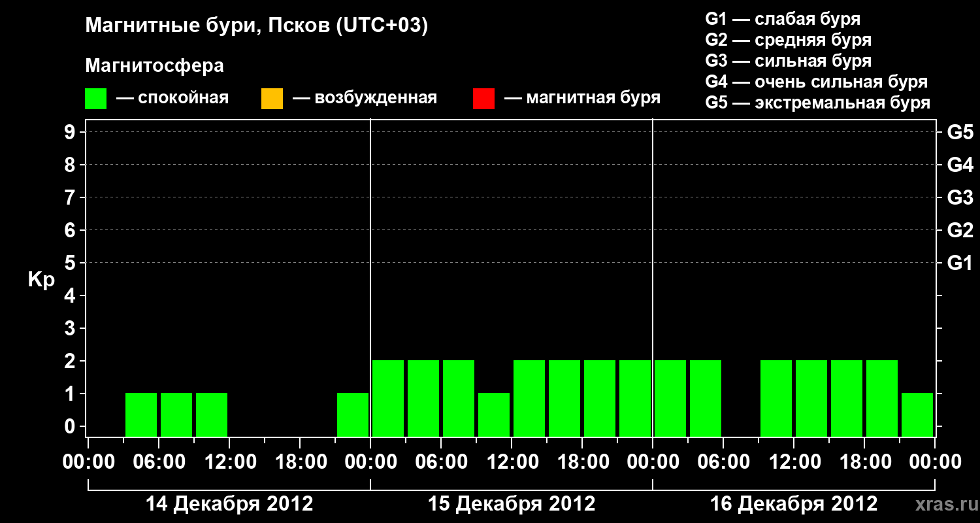Screen dimensions: 980x523
Task: Click the Kp 1 bar for 21:00–00:00 on 14 December
Action: (353, 414)
